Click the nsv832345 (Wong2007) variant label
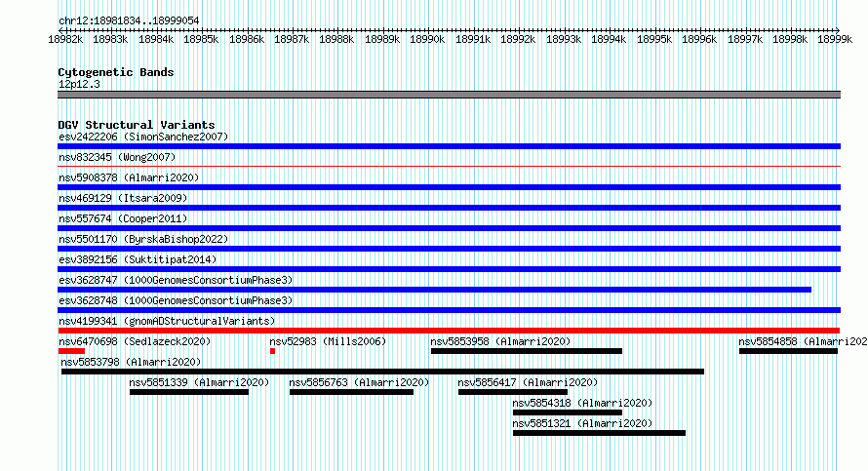This screenshot has width=868, height=471. tap(117, 157)
